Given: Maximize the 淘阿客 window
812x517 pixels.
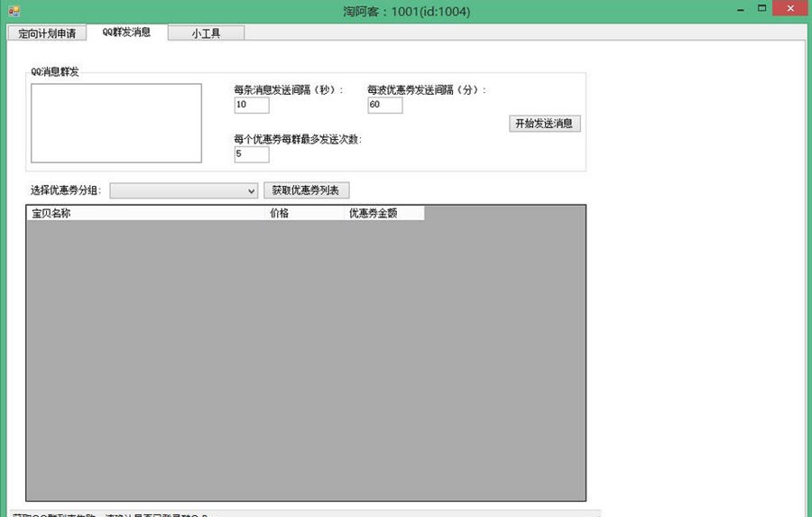Looking at the screenshot, I should [x=761, y=8].
